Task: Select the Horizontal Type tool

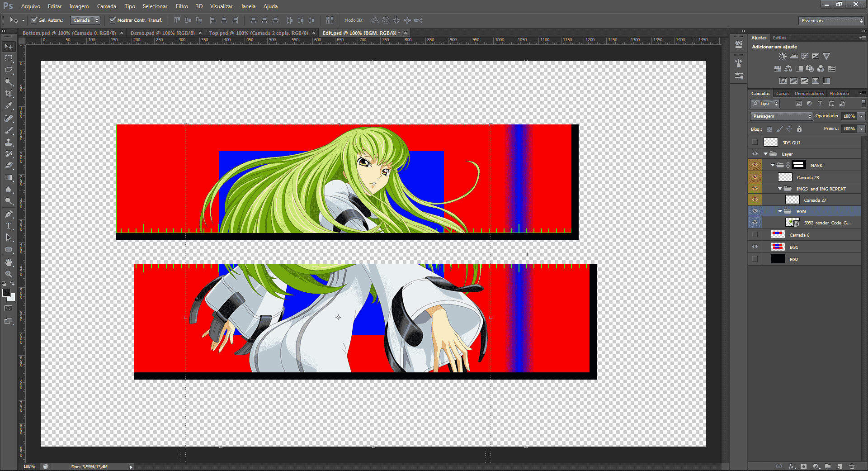Action: (9, 226)
